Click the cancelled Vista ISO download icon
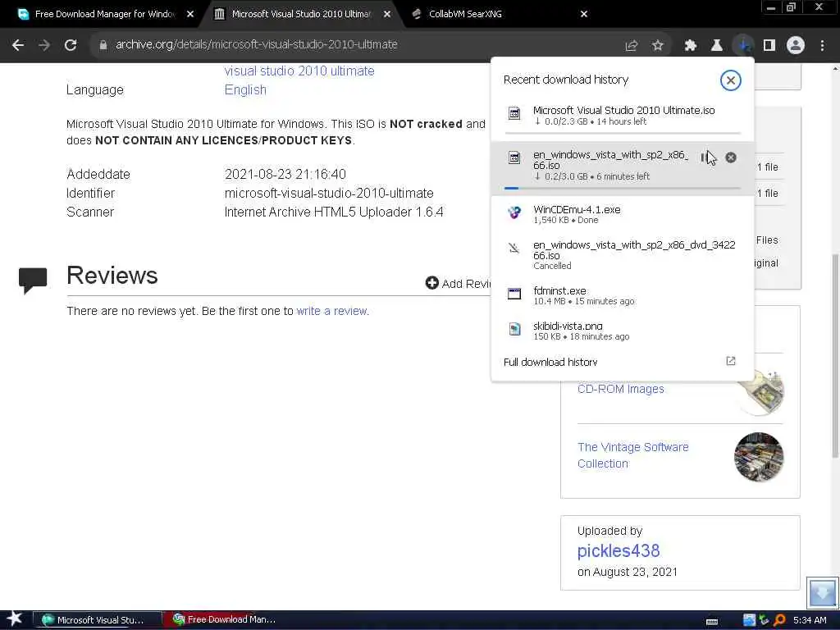This screenshot has height=630, width=840. (514, 248)
